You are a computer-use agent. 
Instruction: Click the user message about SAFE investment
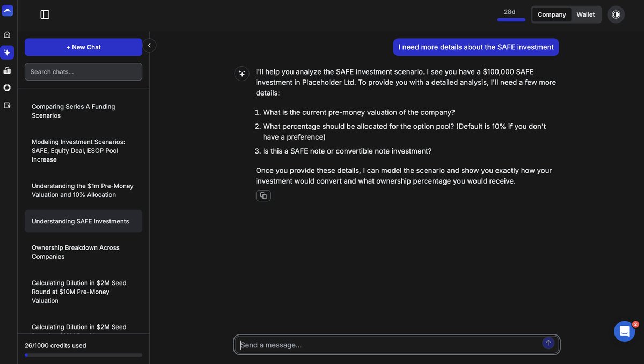coord(476,47)
